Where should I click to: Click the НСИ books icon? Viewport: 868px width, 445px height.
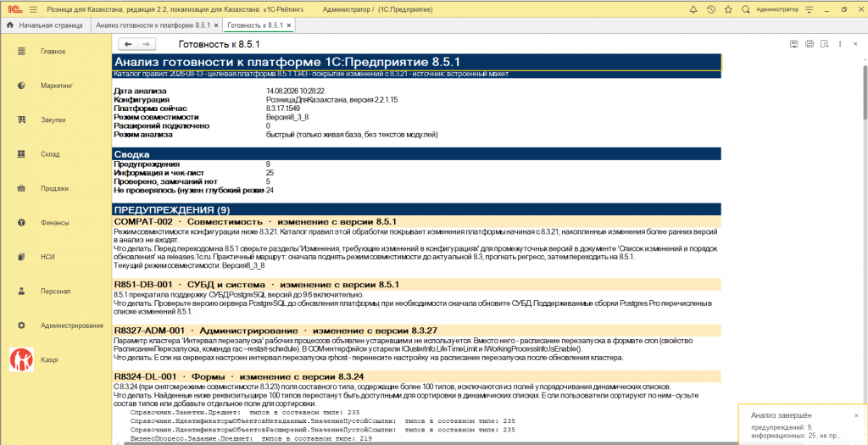coord(21,257)
